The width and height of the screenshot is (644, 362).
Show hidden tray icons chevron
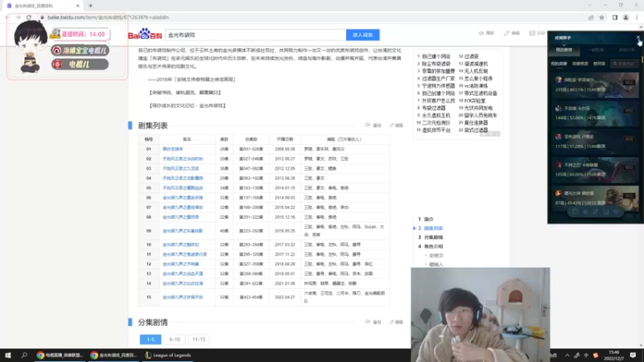pos(568,356)
